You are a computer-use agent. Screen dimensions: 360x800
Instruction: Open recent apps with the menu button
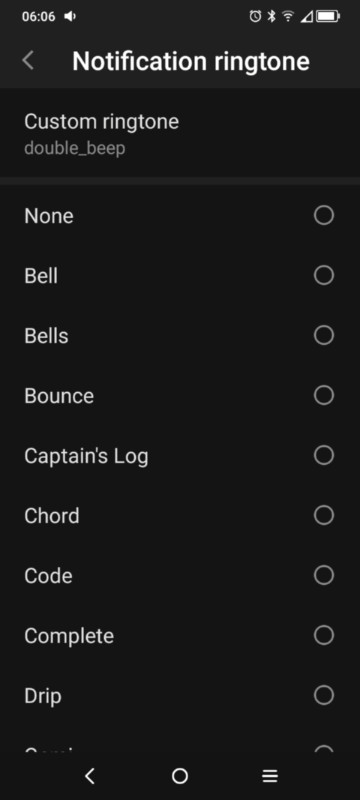[270, 776]
